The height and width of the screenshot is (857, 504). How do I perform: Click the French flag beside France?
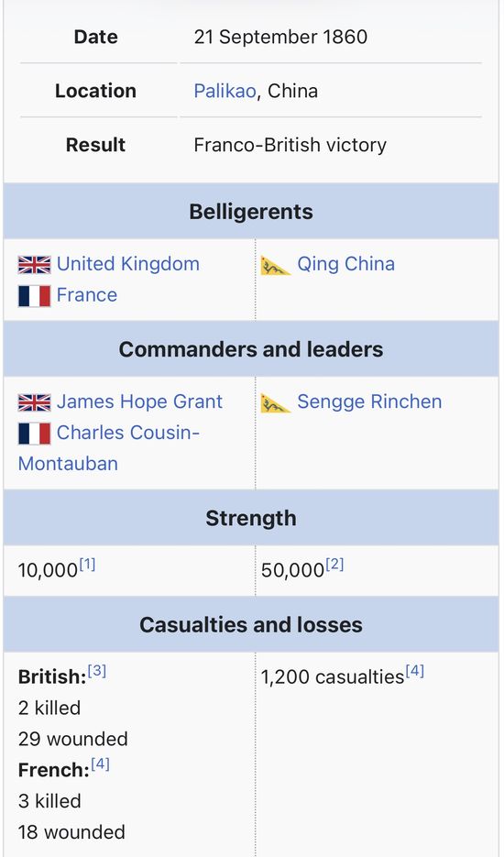(x=34, y=296)
